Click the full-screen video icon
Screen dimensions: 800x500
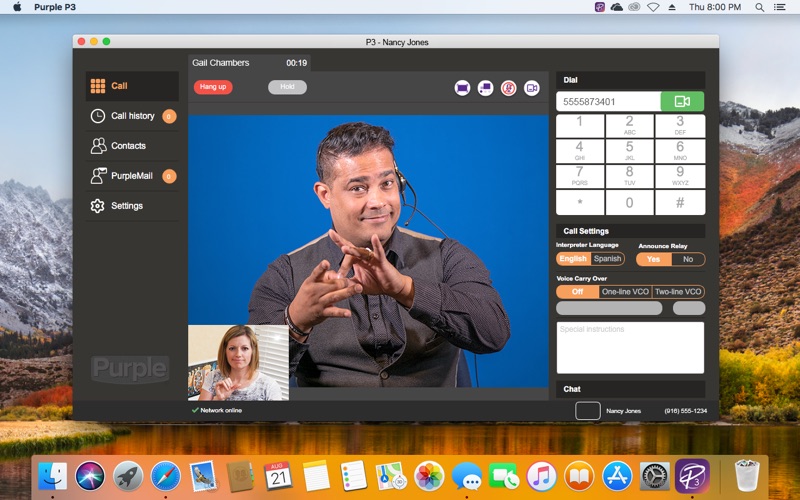[462, 88]
